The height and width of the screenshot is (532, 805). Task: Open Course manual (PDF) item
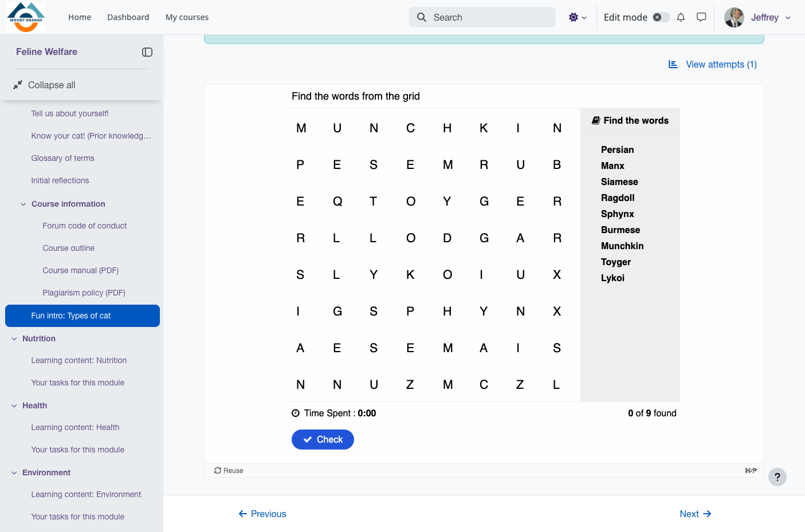pos(81,270)
